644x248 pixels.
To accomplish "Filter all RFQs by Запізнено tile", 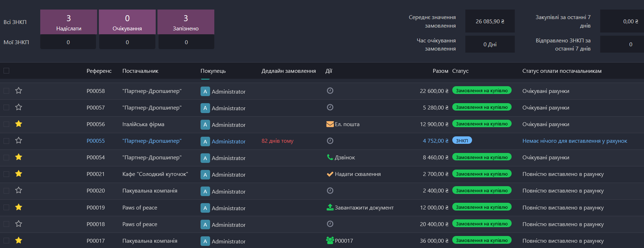I will [186, 22].
